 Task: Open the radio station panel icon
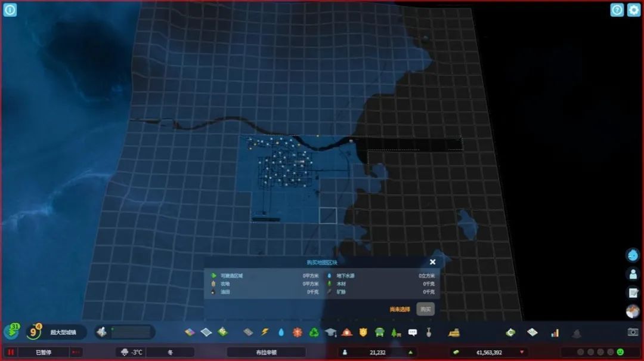[x=633, y=311]
